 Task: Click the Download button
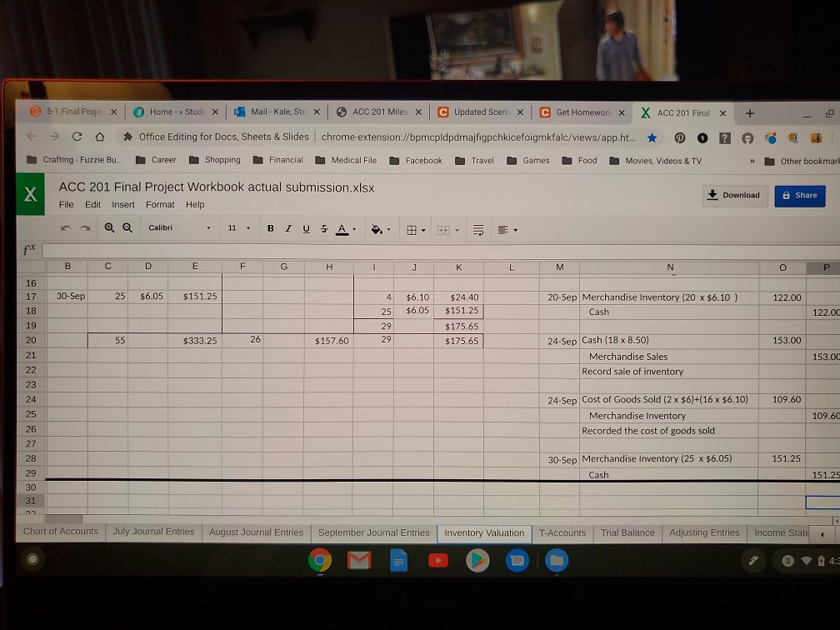pos(734,196)
